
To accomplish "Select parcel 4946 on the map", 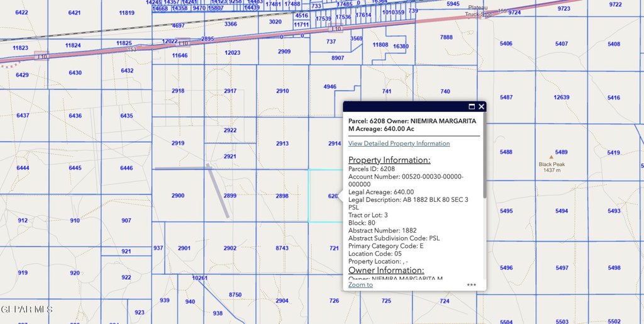I will [330, 87].
